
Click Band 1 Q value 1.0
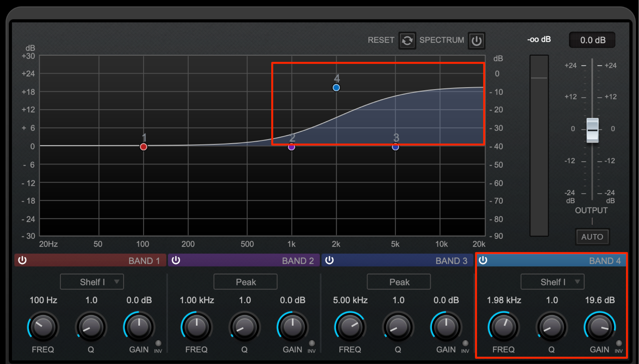pos(91,300)
